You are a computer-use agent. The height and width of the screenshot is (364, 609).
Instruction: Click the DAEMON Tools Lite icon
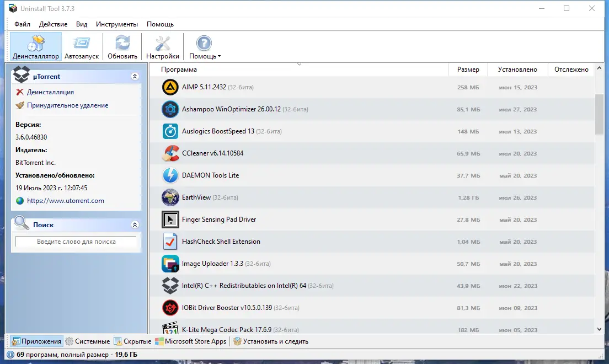click(x=170, y=175)
